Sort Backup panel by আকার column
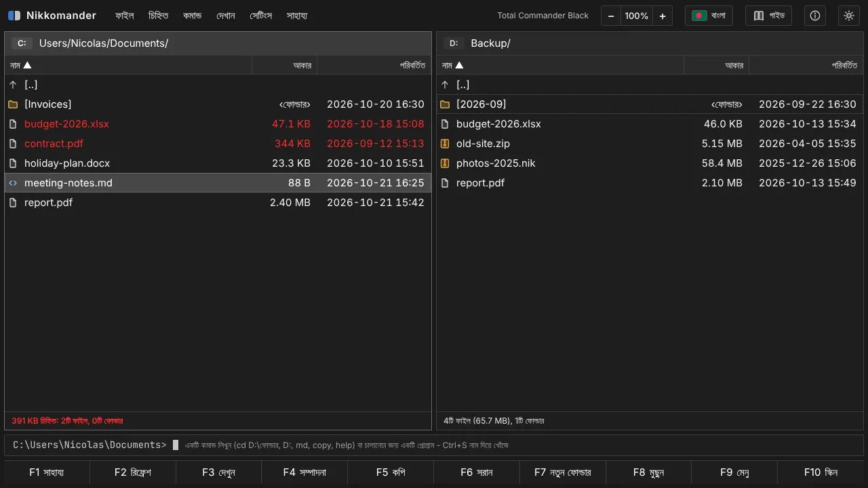 716,65
